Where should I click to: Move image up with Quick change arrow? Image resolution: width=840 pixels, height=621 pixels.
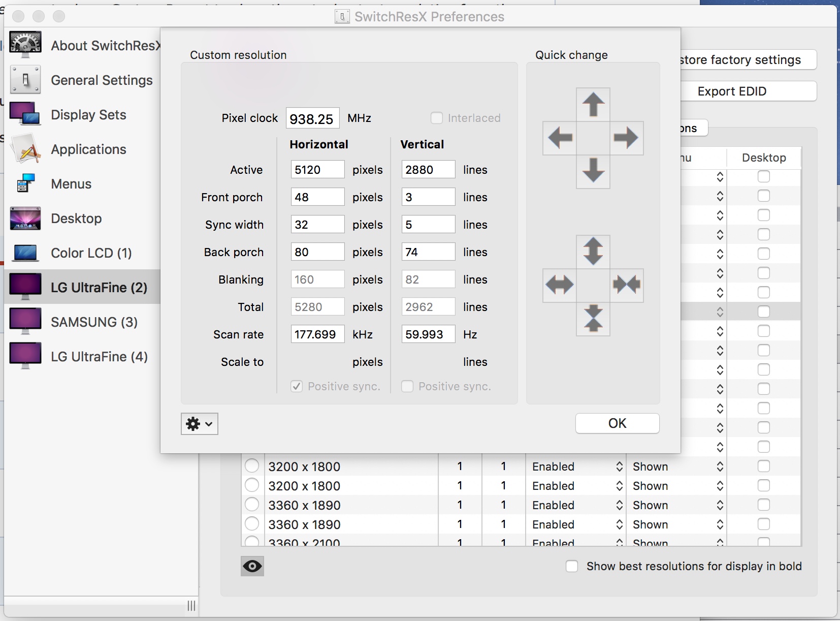click(593, 104)
